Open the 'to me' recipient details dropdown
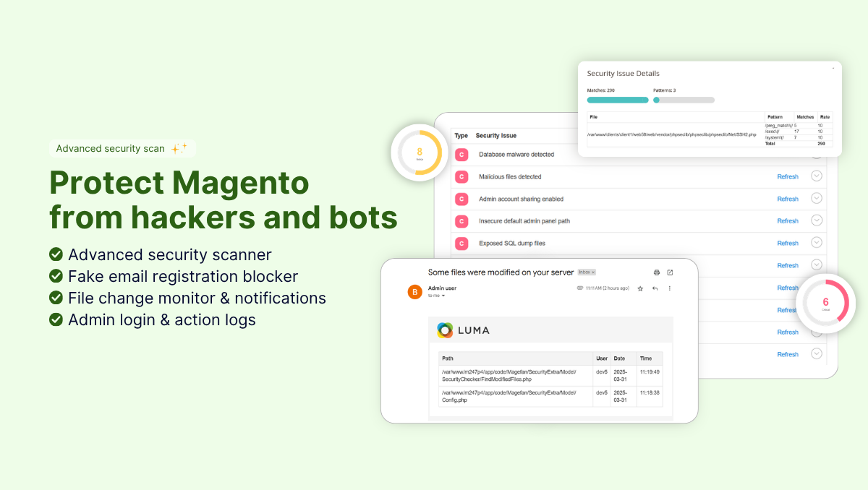This screenshot has width=868, height=490. click(x=443, y=296)
